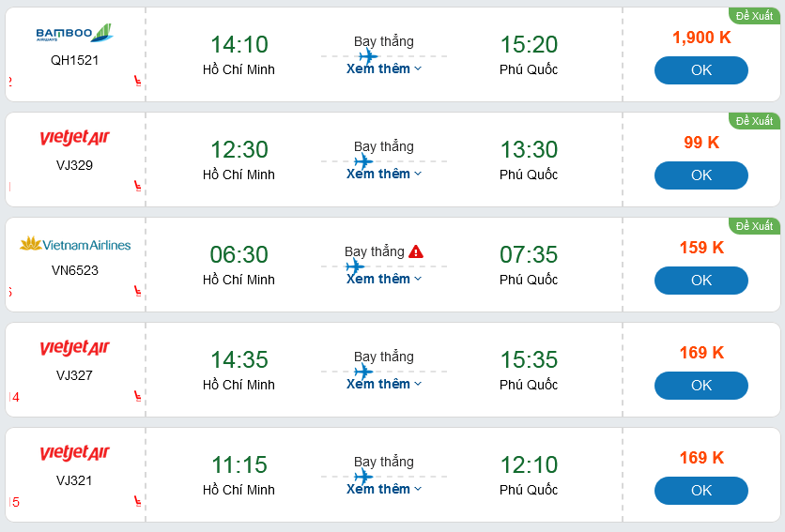Select the 1,900 K Bamboo flight with OK
Viewport: 785px width, 532px height.
(x=700, y=70)
